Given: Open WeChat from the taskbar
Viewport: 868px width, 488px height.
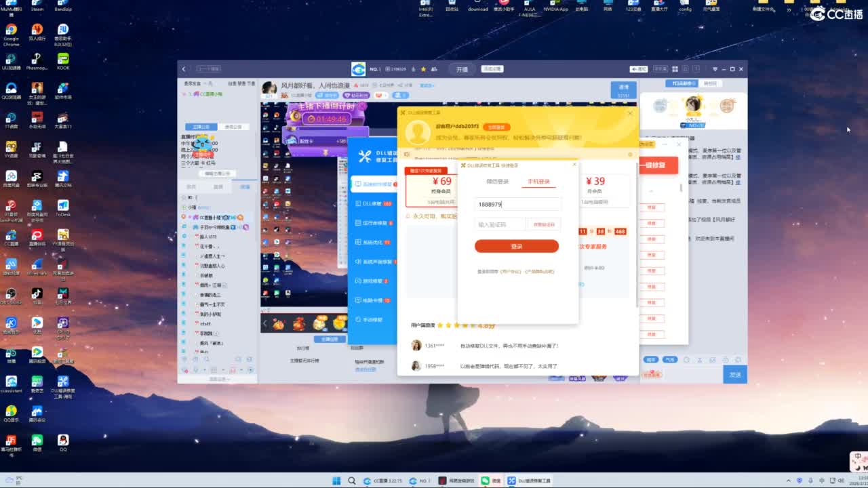Looking at the screenshot, I should [x=492, y=481].
